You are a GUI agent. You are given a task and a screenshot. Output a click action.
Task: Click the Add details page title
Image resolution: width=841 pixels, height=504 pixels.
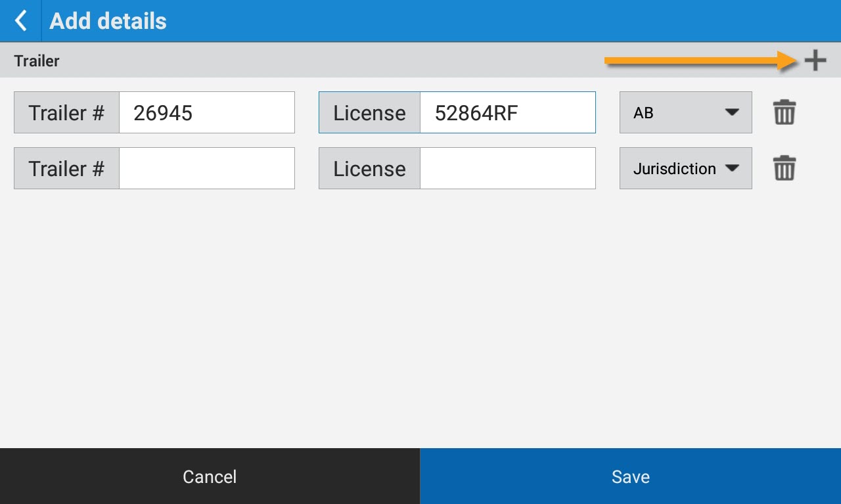click(x=108, y=21)
